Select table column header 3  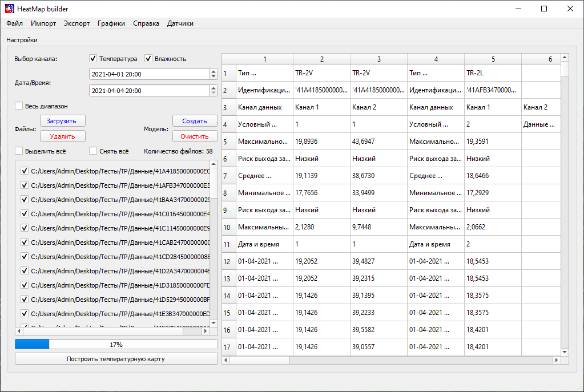click(x=379, y=59)
